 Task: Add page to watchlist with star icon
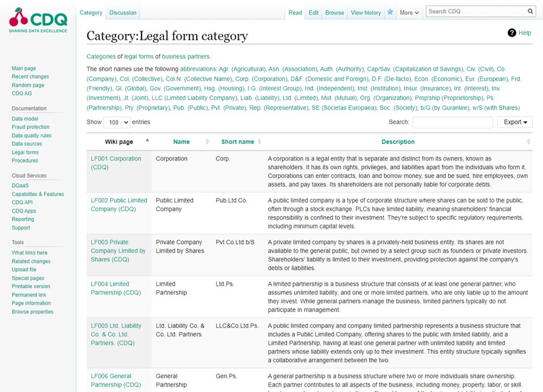click(390, 12)
